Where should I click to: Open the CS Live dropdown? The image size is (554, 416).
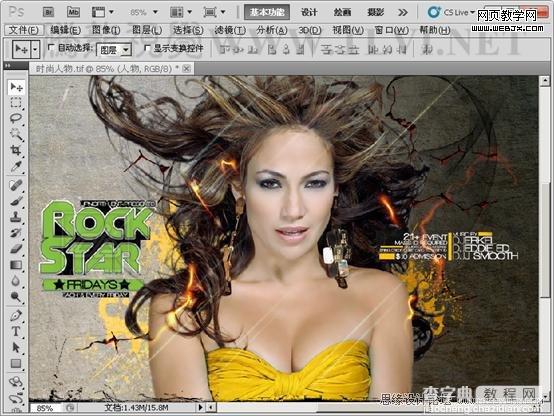[x=450, y=13]
